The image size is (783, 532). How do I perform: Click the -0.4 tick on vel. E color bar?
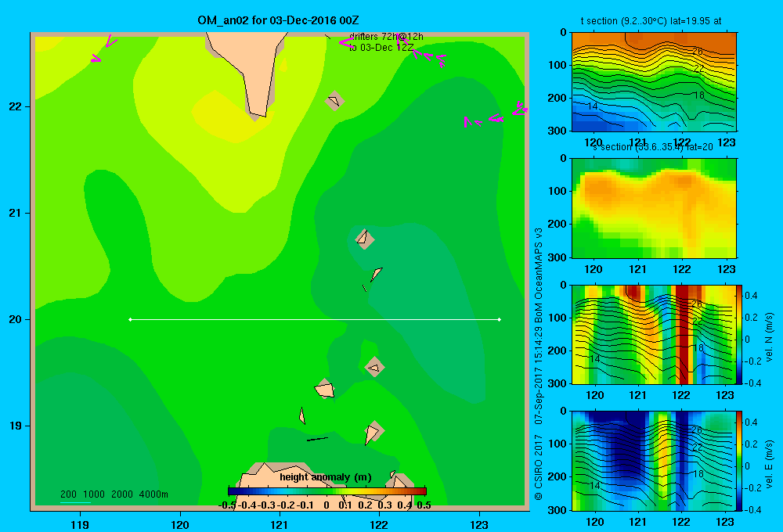(752, 509)
